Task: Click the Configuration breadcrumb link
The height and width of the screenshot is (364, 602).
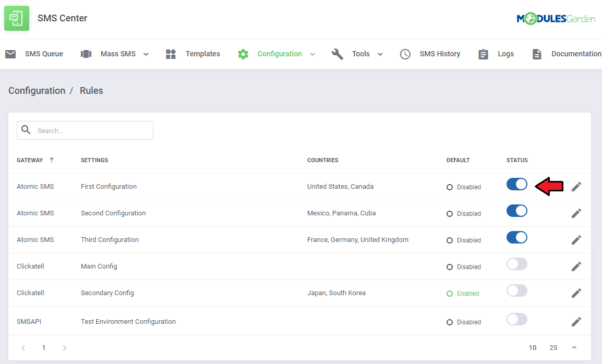Action: click(x=37, y=91)
